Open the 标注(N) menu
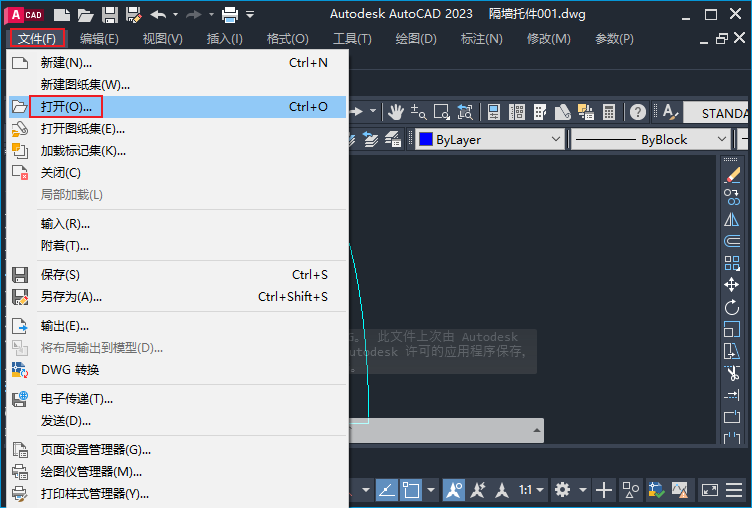The image size is (752, 508). pos(482,38)
